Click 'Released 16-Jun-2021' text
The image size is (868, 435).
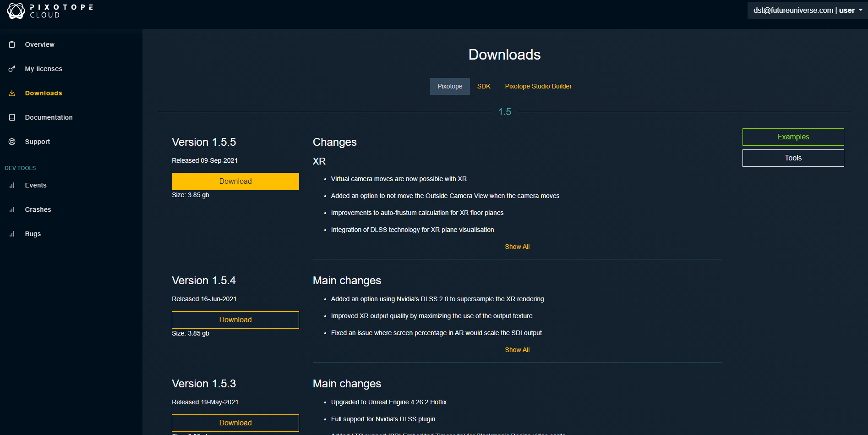click(x=204, y=299)
